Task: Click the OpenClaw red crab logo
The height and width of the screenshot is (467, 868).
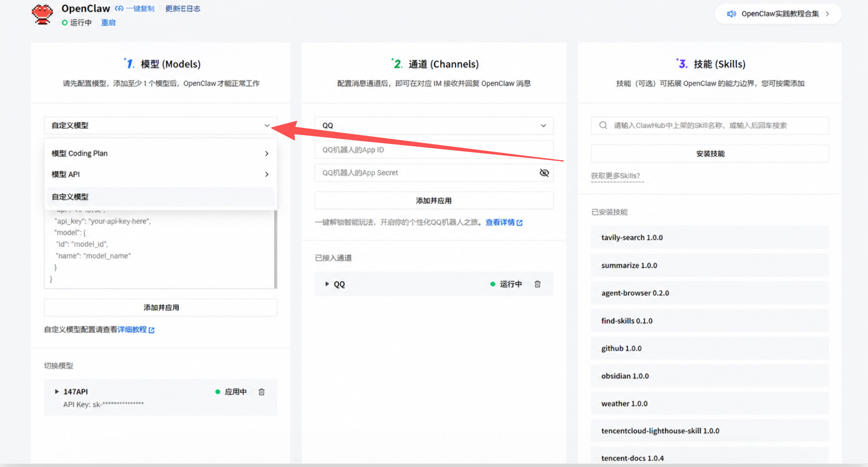Action: pyautogui.click(x=42, y=15)
